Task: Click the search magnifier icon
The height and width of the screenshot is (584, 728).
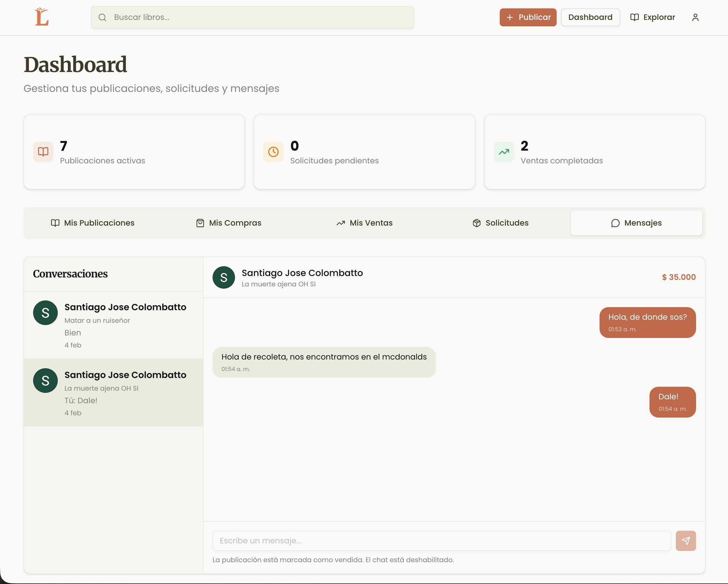Action: pyautogui.click(x=102, y=17)
